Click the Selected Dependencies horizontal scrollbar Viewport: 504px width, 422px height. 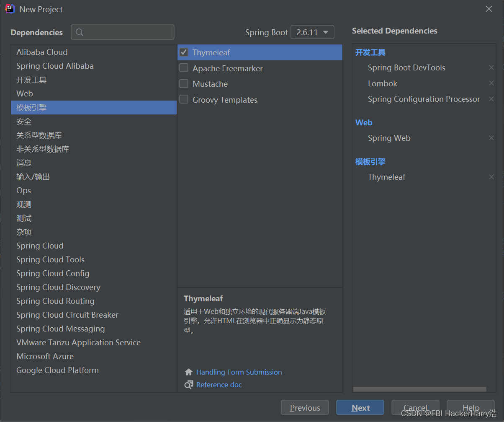tap(419, 389)
